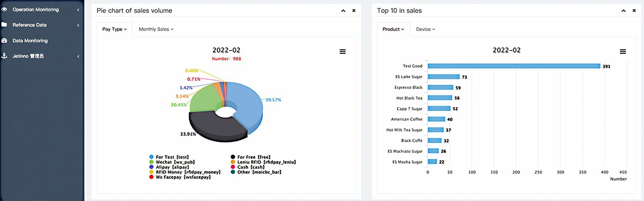Image resolution: width=644 pixels, height=201 pixels.
Task: Collapse the Top 10 in sales panel
Action: [x=624, y=11]
